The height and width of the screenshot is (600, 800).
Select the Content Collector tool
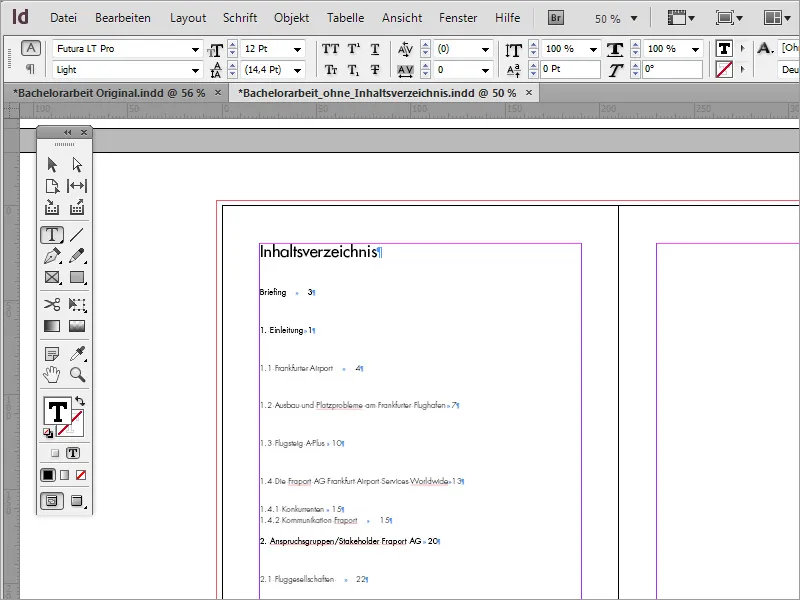pos(52,207)
